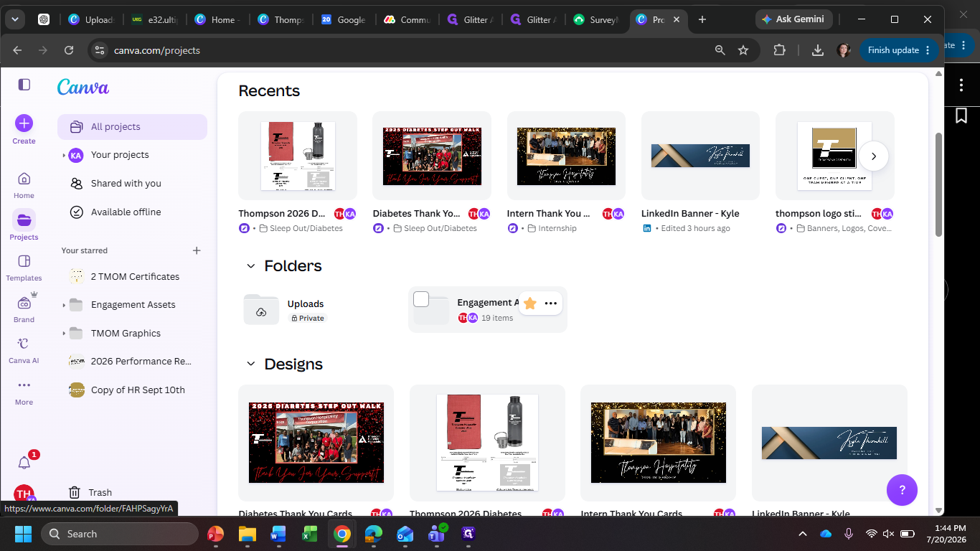Open the Chrome profile avatar
This screenshot has width=980, height=551.
844,50
